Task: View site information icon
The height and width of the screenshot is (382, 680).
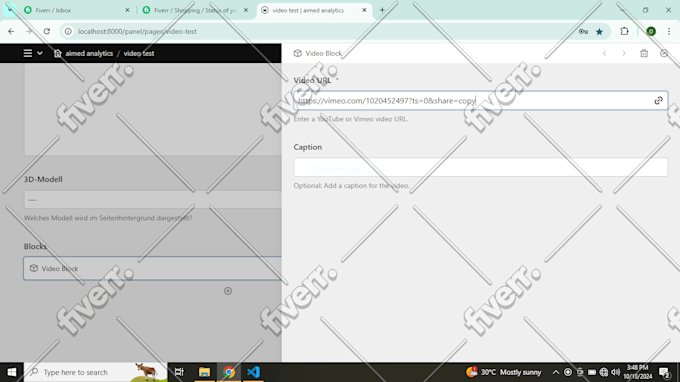Action: (x=68, y=31)
